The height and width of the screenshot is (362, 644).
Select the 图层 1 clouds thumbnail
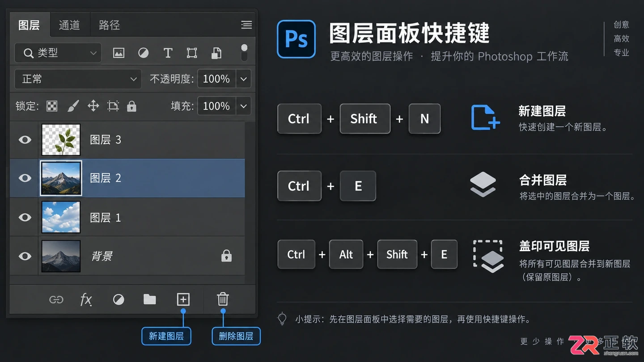[61, 217]
